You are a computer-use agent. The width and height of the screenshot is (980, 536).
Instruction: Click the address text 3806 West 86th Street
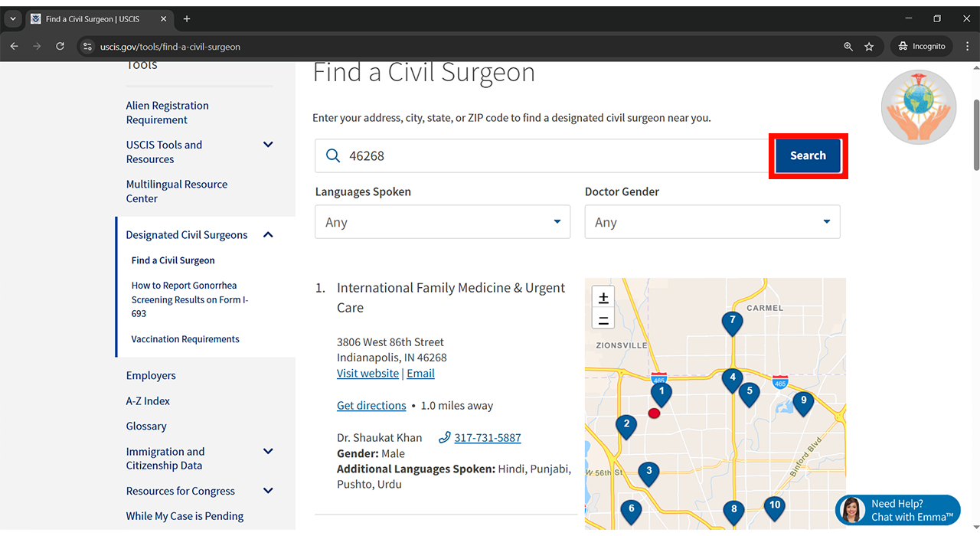(x=390, y=342)
